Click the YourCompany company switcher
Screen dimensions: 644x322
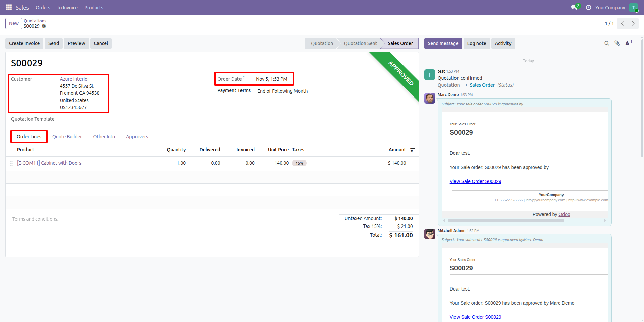tap(610, 7)
